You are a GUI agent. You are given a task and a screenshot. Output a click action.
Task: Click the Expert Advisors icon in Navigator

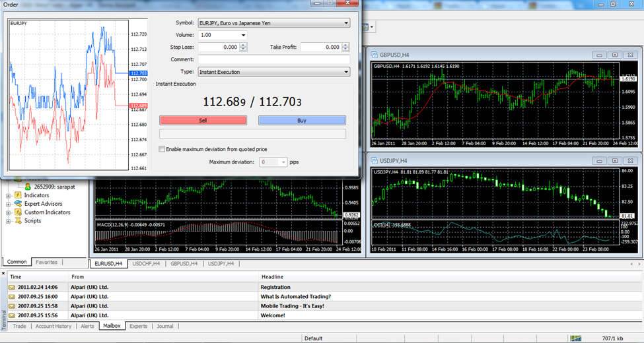18,204
